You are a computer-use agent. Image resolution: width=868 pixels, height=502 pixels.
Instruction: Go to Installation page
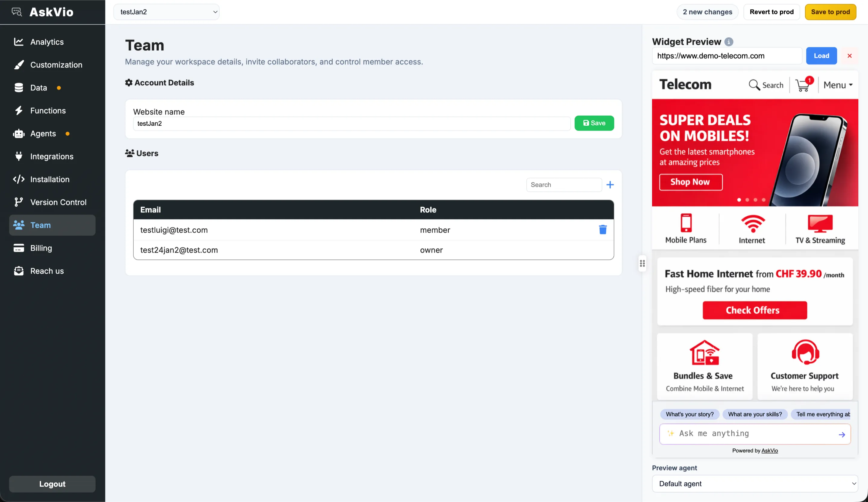[x=52, y=179]
